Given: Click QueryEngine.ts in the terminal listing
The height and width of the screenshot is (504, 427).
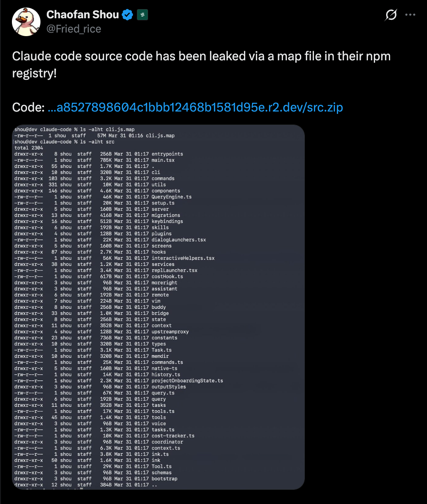Looking at the screenshot, I should point(171,197).
